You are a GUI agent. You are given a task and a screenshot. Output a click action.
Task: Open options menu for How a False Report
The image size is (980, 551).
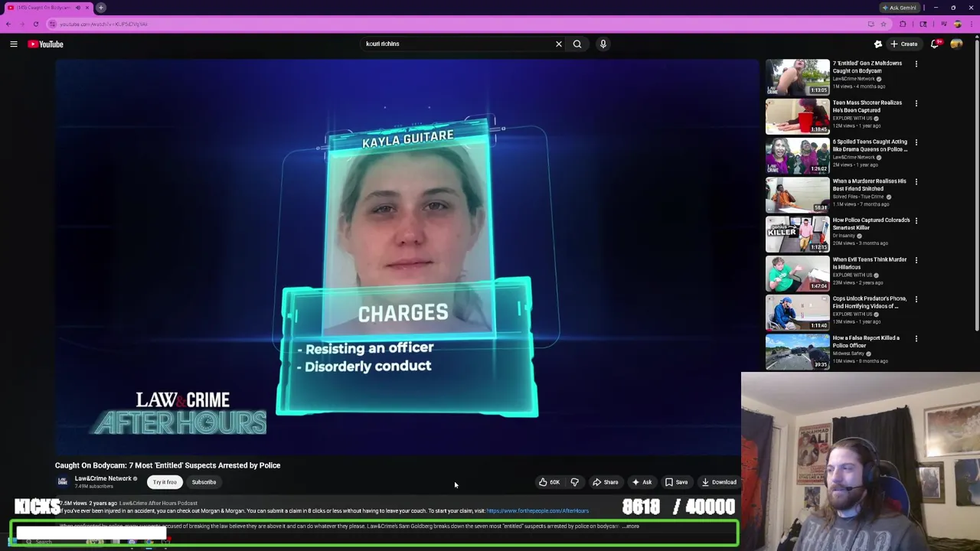(x=916, y=338)
